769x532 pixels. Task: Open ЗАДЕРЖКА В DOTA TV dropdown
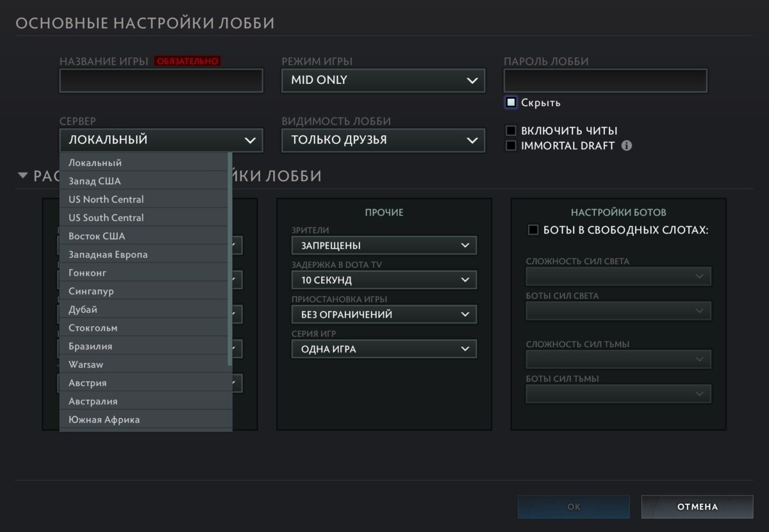384,280
